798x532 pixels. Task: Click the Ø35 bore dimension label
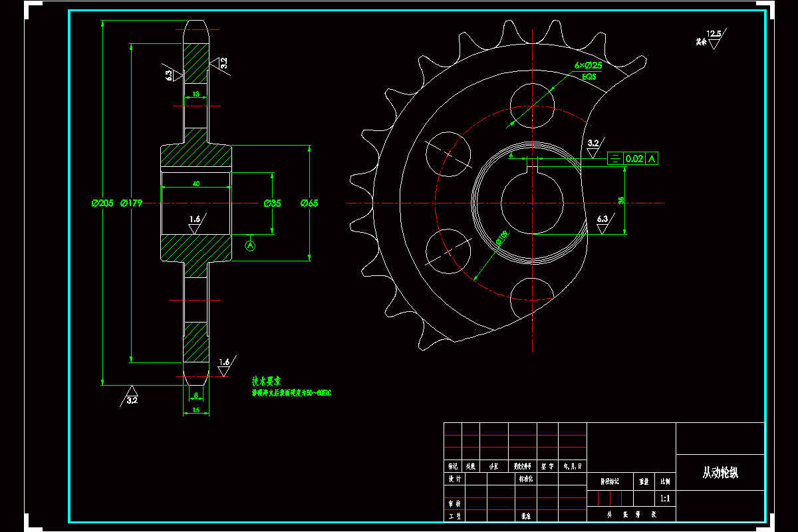(273, 203)
